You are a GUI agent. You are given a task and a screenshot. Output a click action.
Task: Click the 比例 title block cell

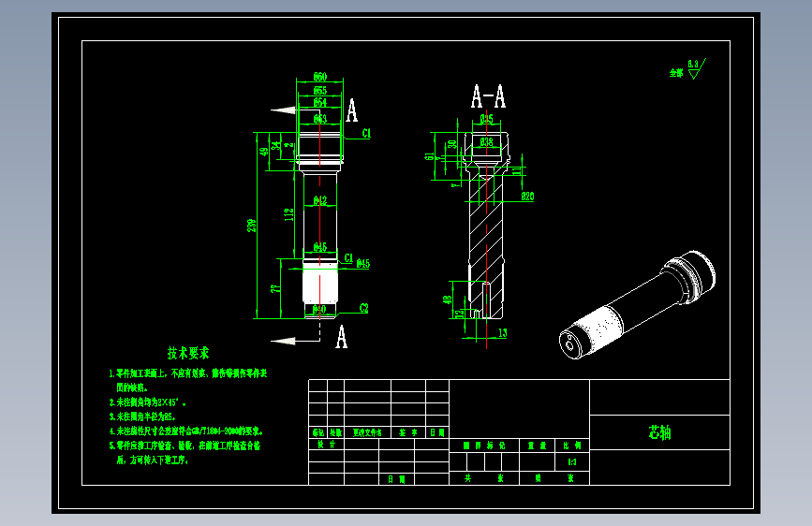[572, 446]
